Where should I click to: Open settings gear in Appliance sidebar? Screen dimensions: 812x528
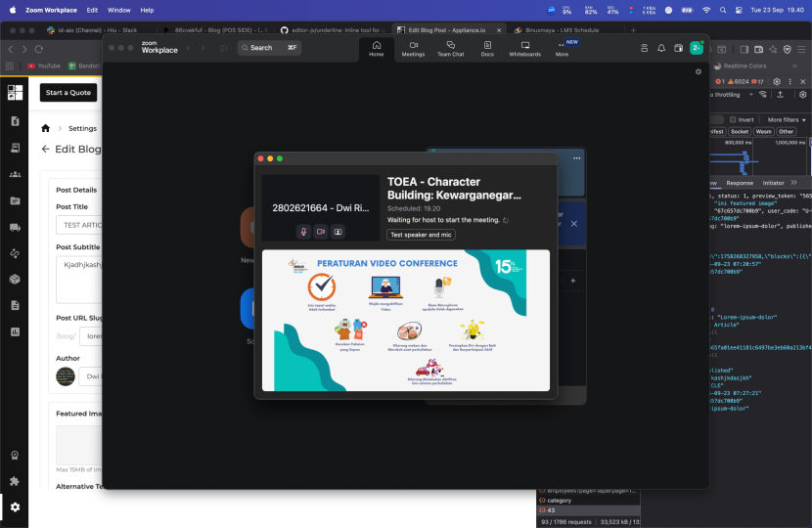15,507
